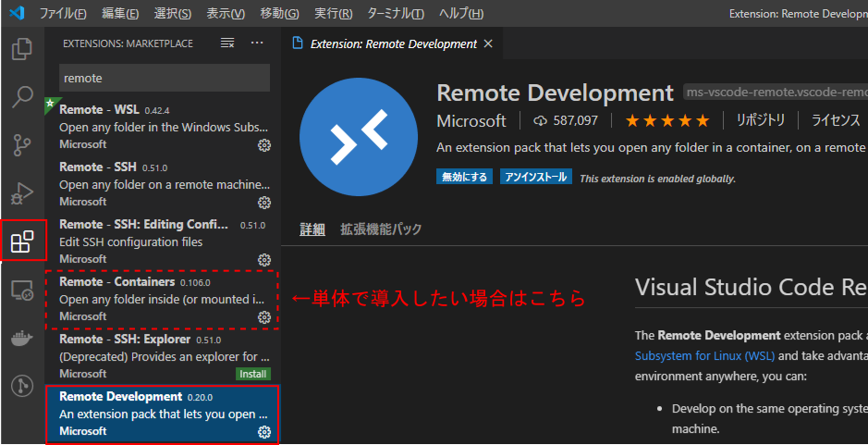
Task: Select Remote - SSH: Explorer extension entry
Action: 163,356
